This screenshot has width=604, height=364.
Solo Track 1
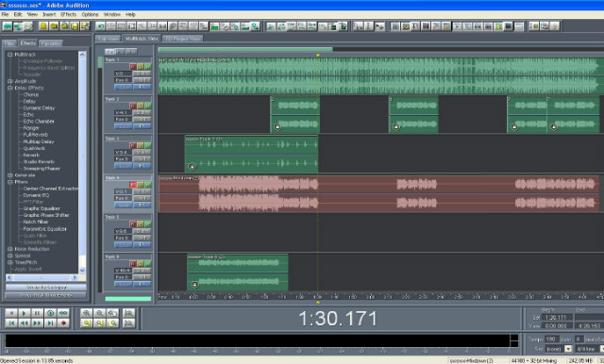click(141, 67)
